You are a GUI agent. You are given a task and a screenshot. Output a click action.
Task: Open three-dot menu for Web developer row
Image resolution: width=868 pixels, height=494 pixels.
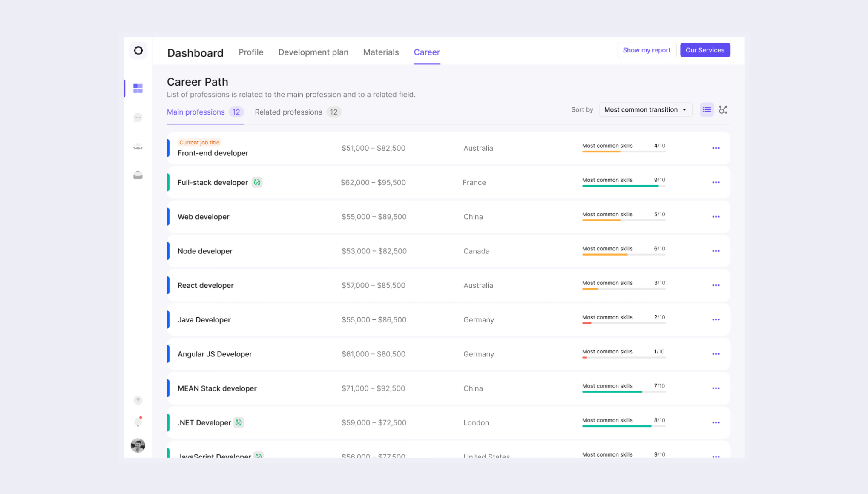pyautogui.click(x=716, y=217)
